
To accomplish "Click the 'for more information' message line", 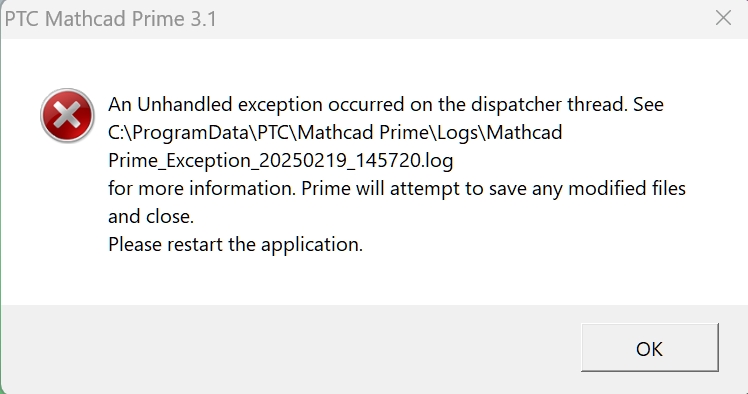I will pos(397,188).
